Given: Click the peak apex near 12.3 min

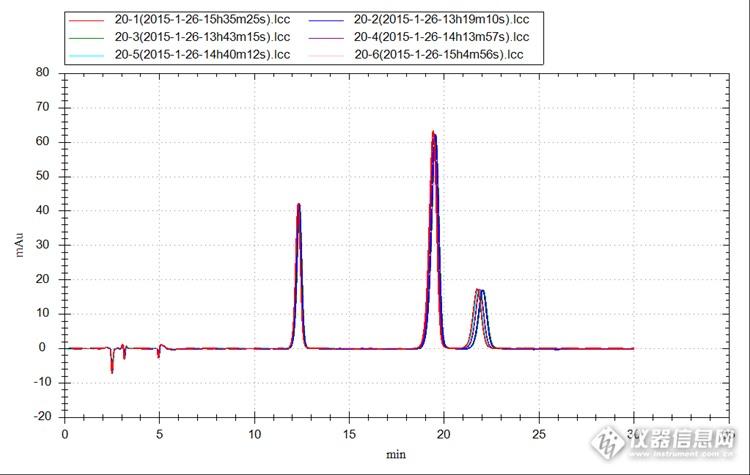Looking at the screenshot, I should (x=298, y=205).
